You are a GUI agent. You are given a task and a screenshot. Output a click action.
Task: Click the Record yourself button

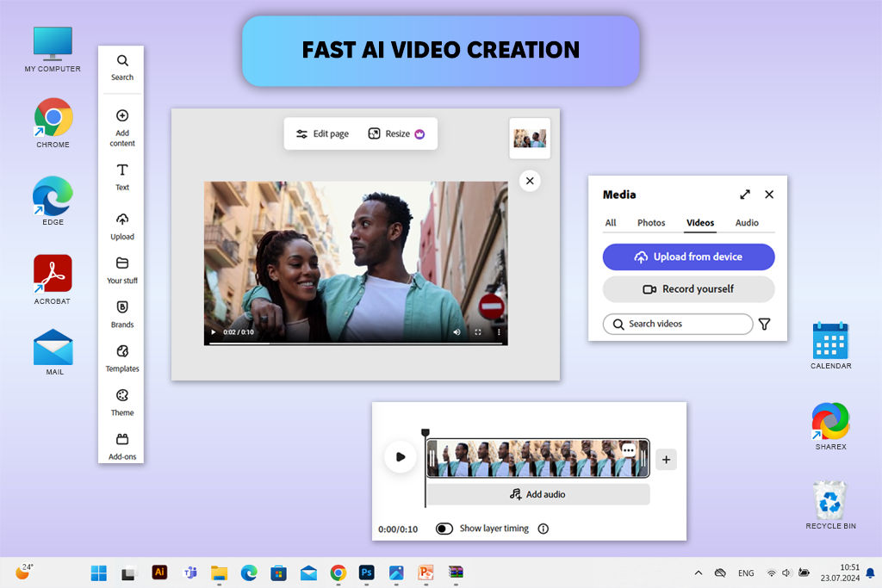688,289
